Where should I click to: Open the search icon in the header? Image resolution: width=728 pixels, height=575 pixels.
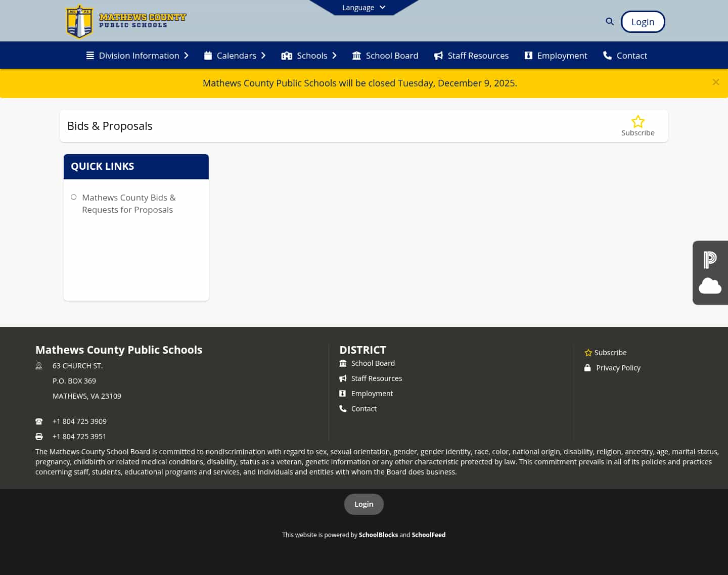(x=609, y=21)
